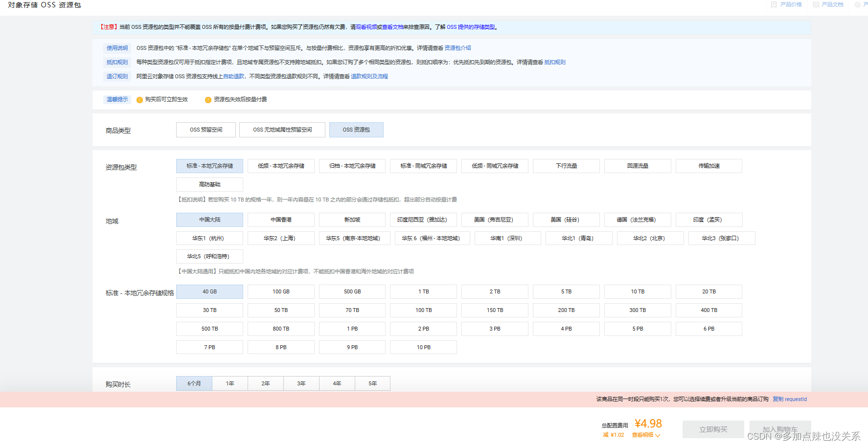Pick the 华东1（杭州）region
Image resolution: width=868 pixels, height=446 pixels.
209,238
